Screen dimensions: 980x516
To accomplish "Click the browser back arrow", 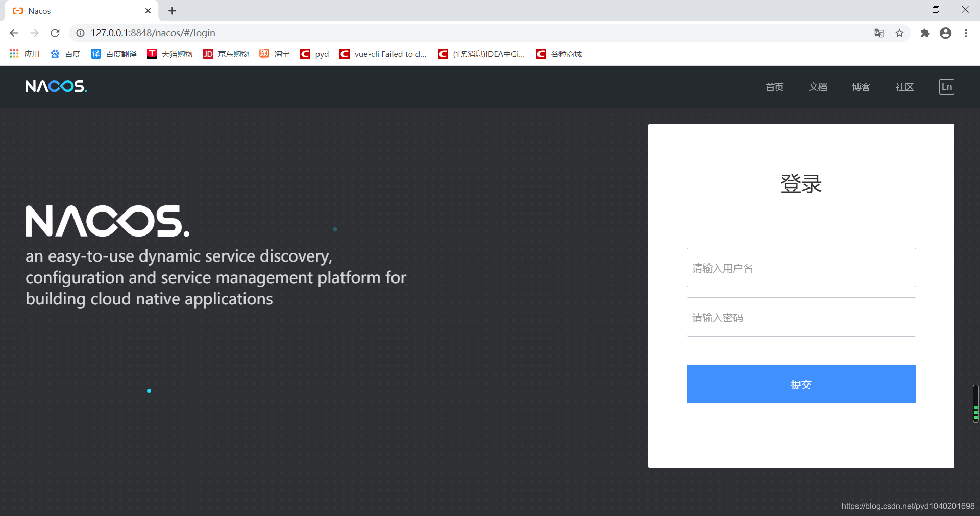I will click(x=14, y=33).
